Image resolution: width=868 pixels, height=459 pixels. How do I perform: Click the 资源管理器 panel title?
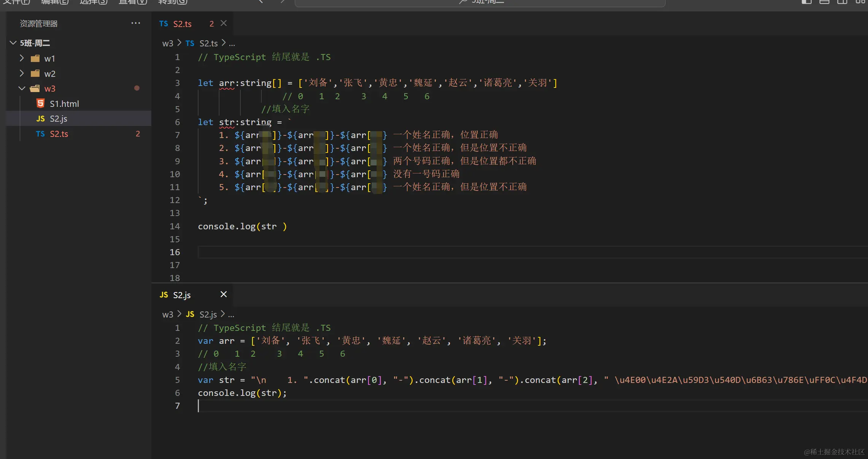click(39, 24)
